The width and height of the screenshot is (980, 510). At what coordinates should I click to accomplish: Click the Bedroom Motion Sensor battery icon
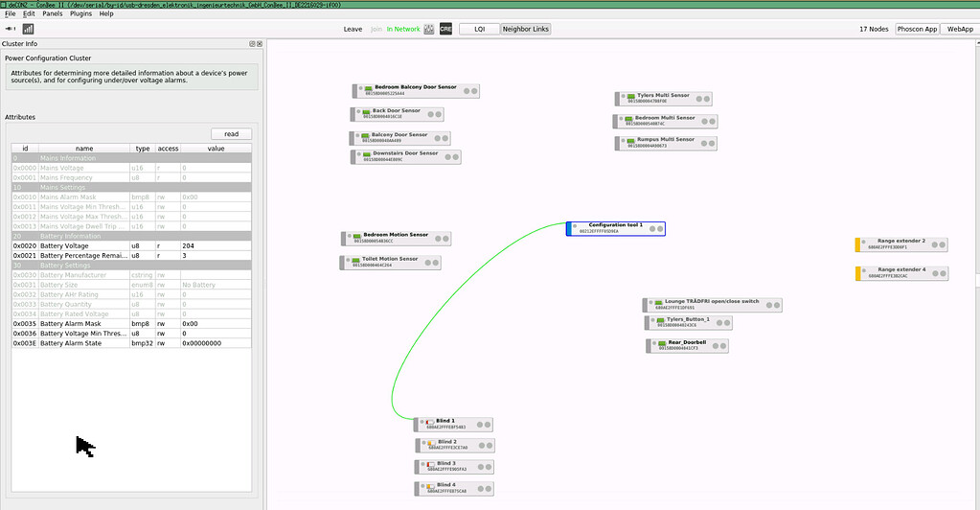pos(357,237)
